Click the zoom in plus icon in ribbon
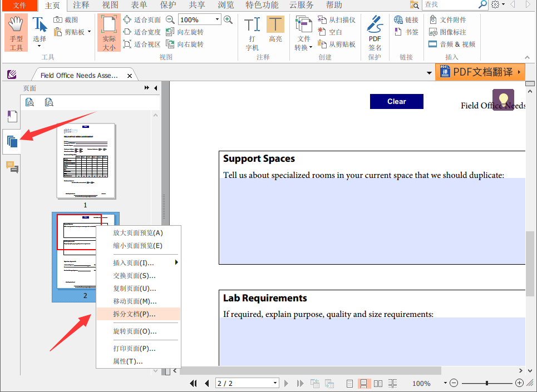The image size is (537, 392). click(x=228, y=19)
